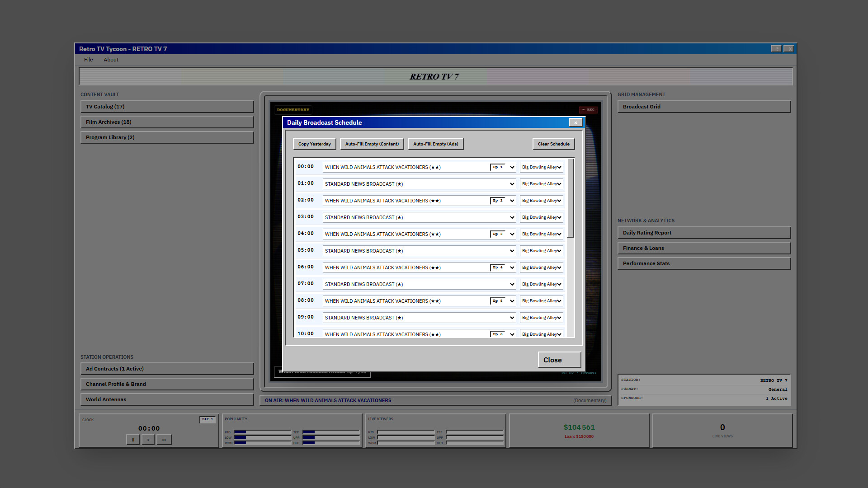Open the About menu
The image size is (868, 488).
click(111, 60)
